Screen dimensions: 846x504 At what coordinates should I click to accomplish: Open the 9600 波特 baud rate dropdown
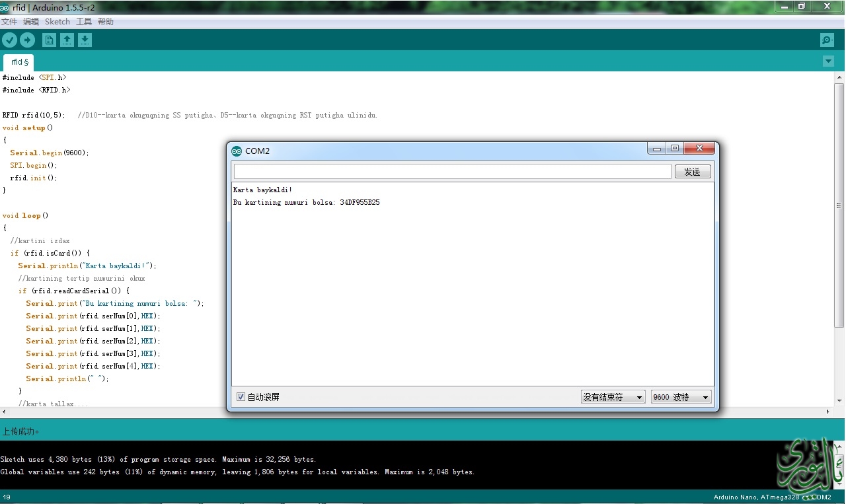(681, 397)
